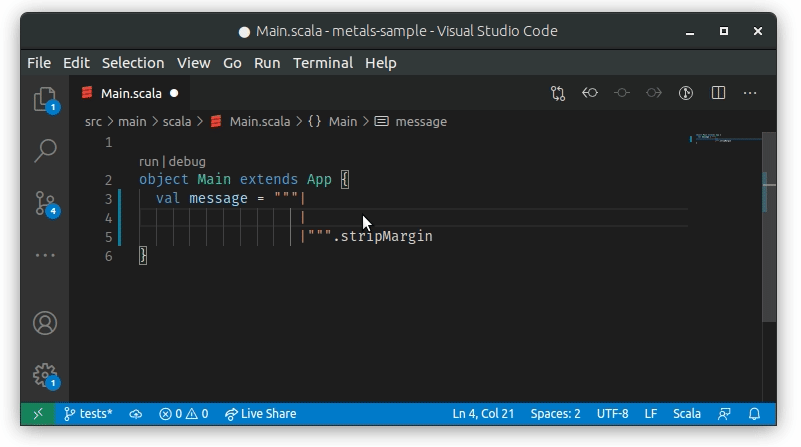
Task: Switch git branch via tests* status item
Action: (x=88, y=414)
